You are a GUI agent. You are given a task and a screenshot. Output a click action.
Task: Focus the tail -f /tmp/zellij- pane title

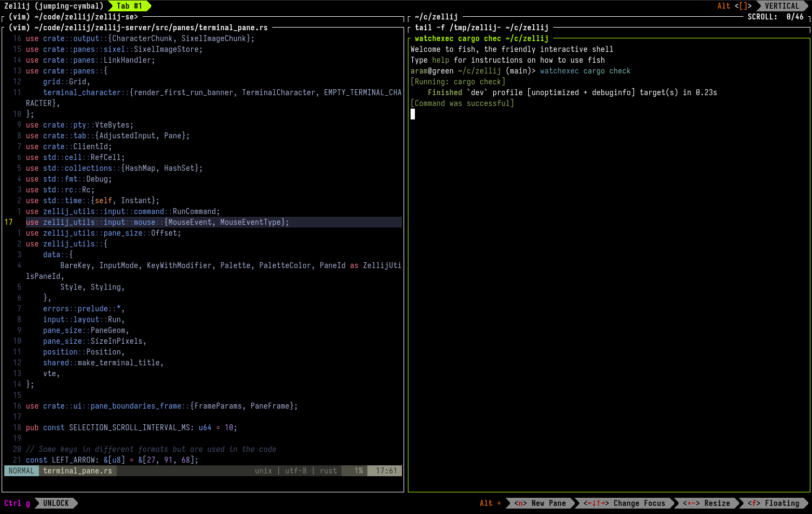(x=482, y=28)
